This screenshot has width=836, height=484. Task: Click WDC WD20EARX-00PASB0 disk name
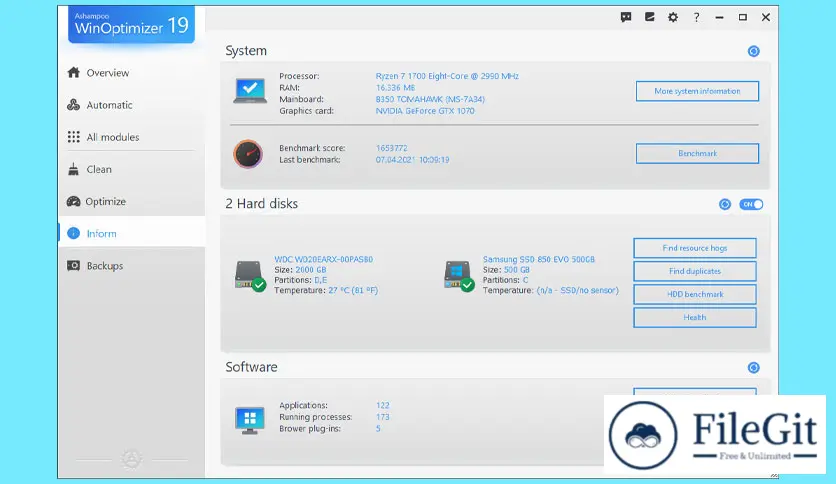coord(324,259)
